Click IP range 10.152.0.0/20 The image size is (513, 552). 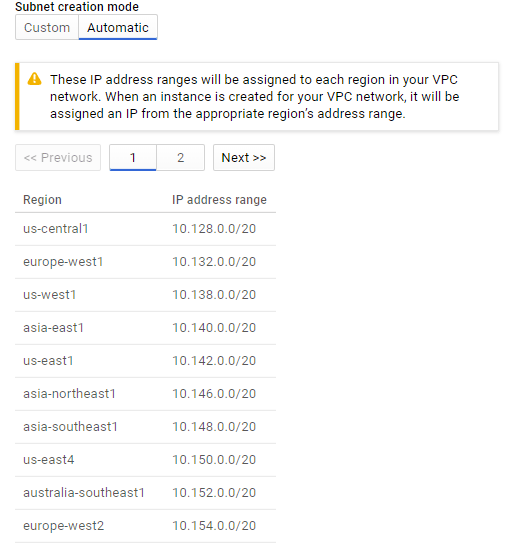[214, 493]
